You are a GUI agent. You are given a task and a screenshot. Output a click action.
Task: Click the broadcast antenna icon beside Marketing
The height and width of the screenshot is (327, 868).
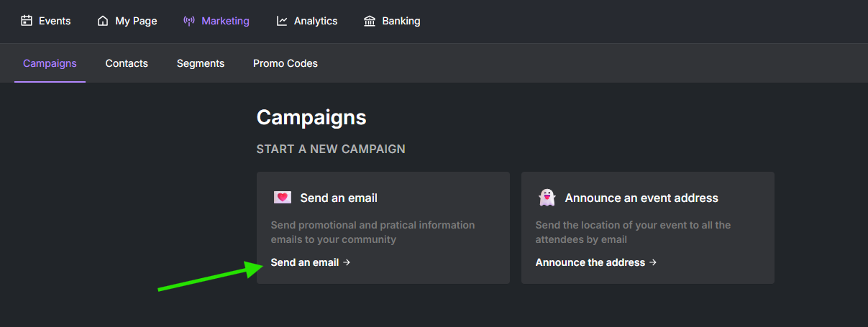(189, 21)
